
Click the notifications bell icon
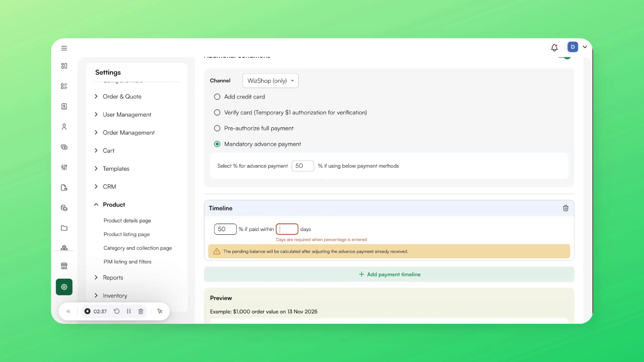[554, 47]
